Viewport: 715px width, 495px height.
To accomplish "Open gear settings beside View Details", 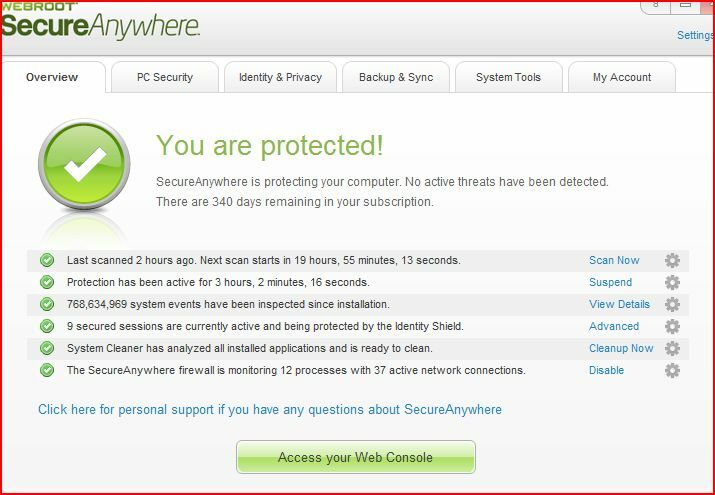I will (x=672, y=304).
